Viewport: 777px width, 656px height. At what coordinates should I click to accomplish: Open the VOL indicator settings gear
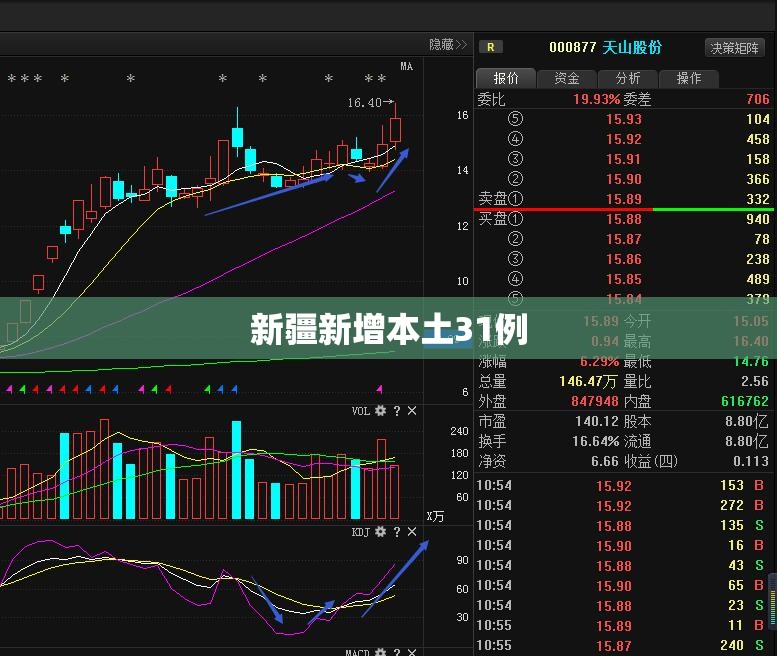[x=380, y=411]
